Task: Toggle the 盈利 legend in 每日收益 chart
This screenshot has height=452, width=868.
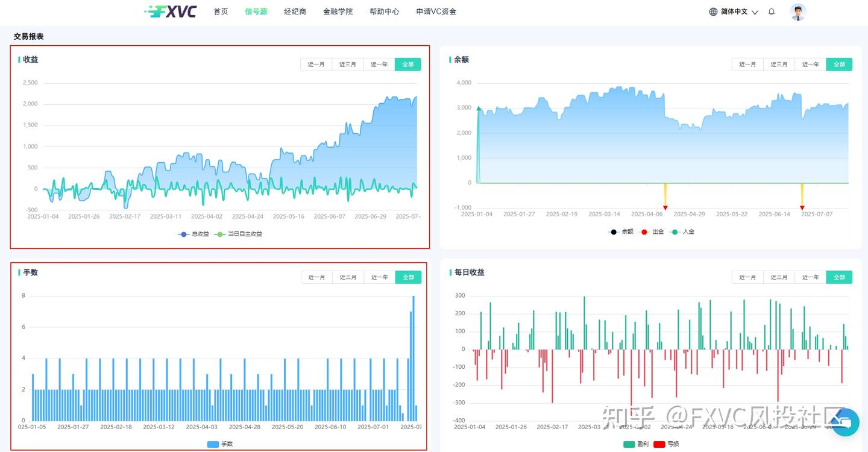Action: pos(638,443)
